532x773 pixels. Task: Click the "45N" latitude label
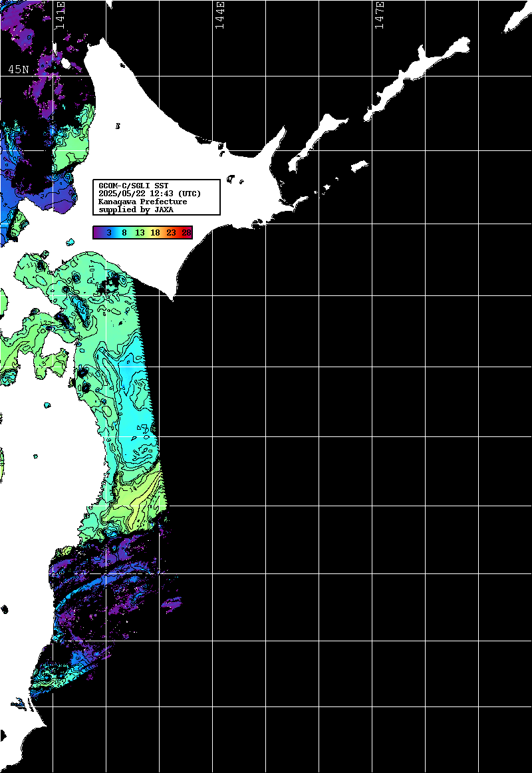point(18,69)
